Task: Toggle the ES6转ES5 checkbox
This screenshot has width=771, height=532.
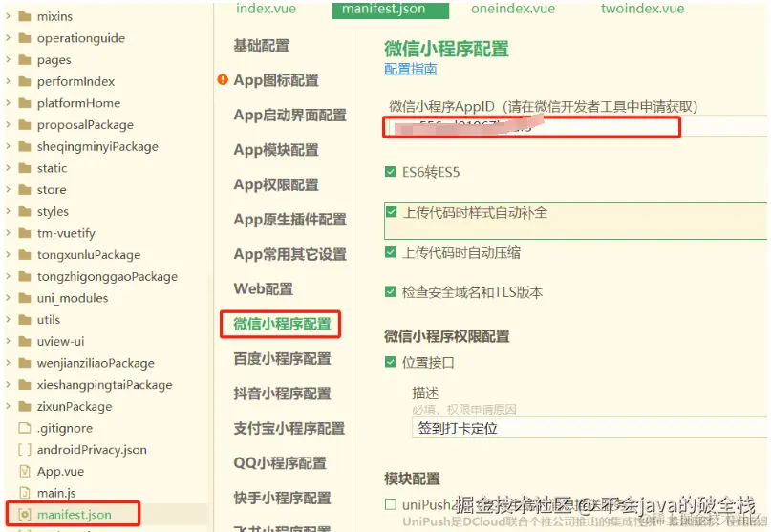Action: click(x=391, y=172)
